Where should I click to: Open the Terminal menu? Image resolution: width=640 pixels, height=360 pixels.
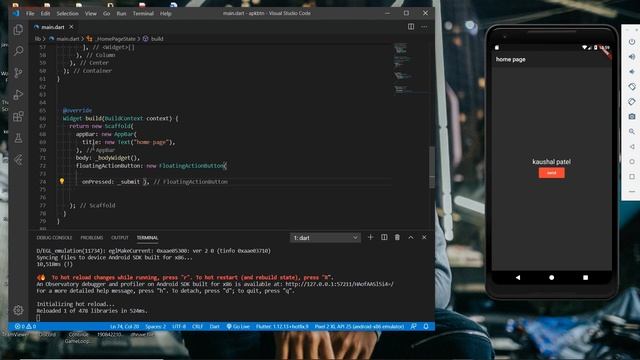pos(143,13)
